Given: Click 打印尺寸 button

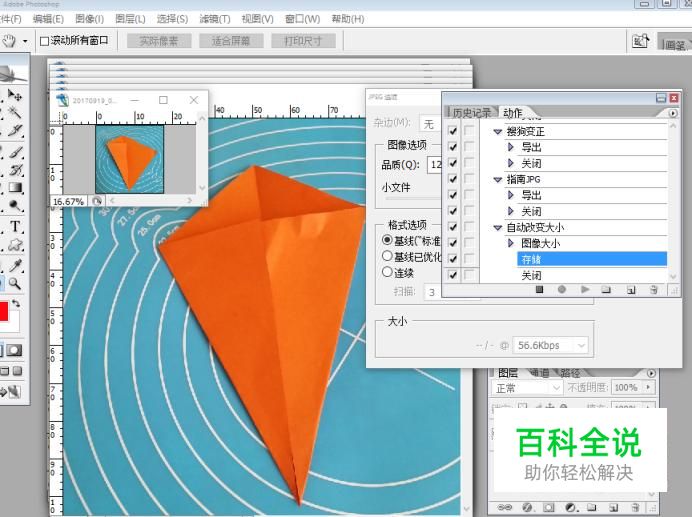Looking at the screenshot, I should click(x=303, y=41).
